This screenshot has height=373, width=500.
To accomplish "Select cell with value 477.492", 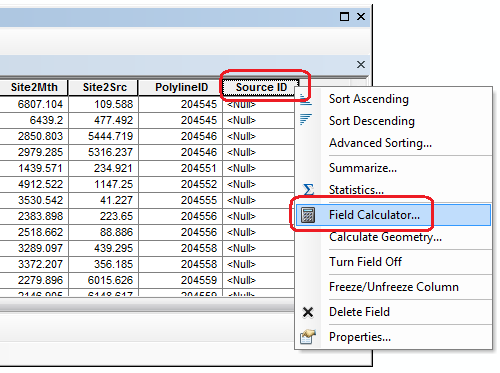I will click(x=104, y=120).
